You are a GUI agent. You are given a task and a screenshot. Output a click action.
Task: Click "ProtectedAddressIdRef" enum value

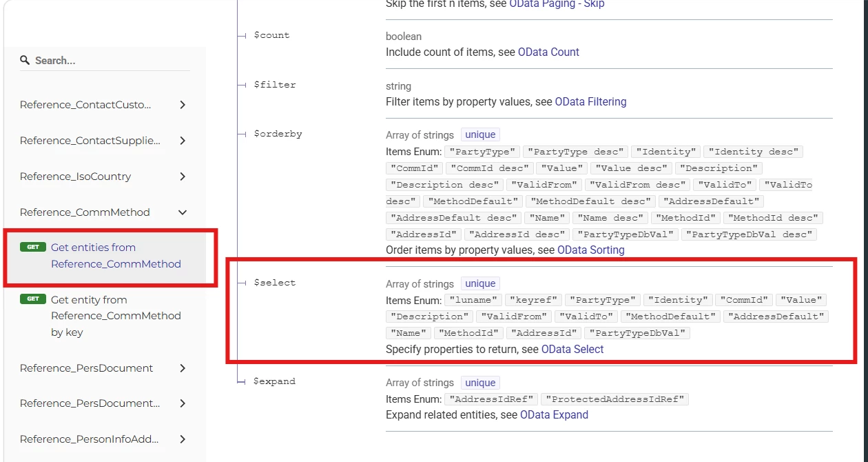614,399
